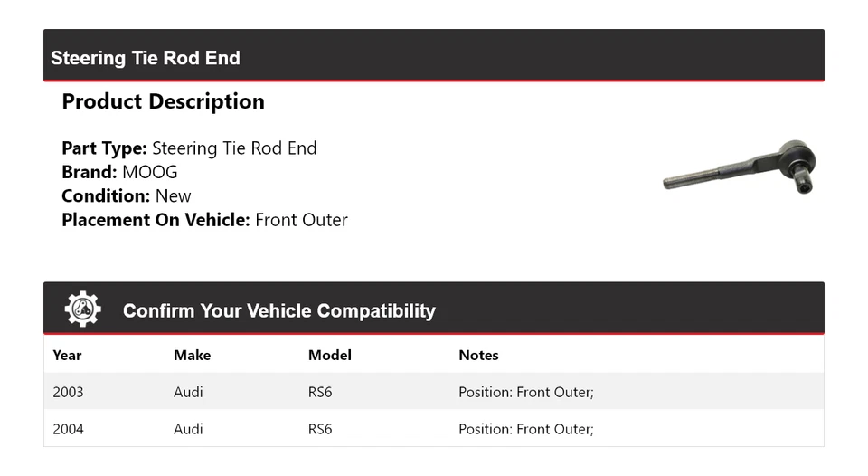Click the Product Description heading
868x476 pixels.
point(163,101)
